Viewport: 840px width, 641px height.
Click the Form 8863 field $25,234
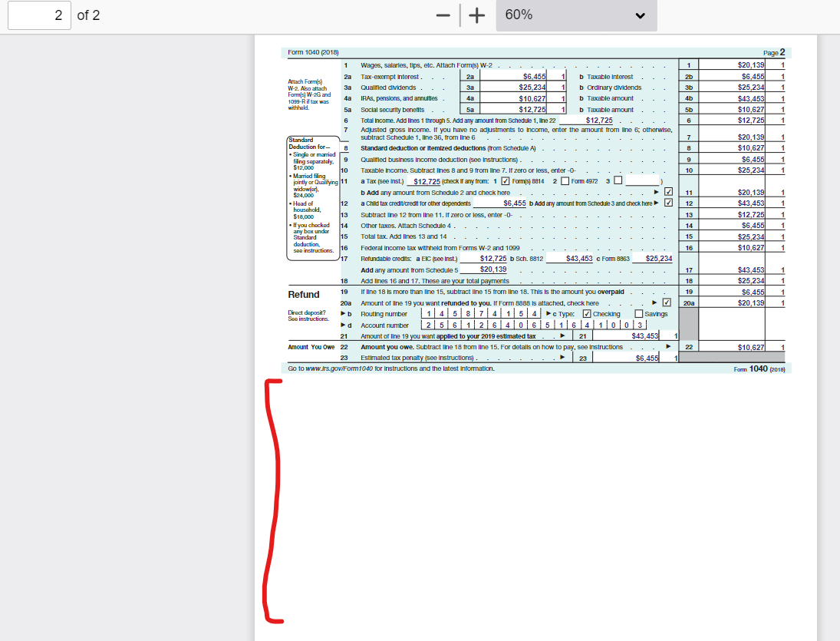[653, 259]
